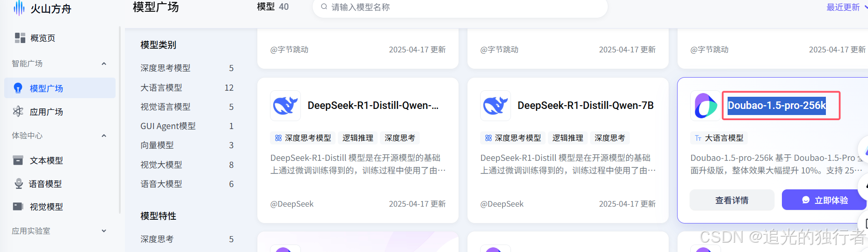Screen dimensions: 868x252
Task: Filter by 视觉大模型 category
Action: click(x=187, y=165)
